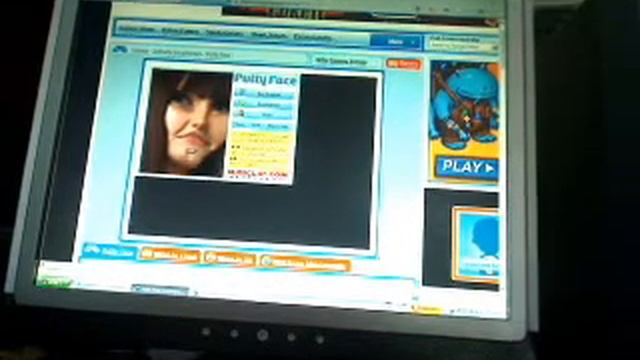Select the middle orange tab below the game
This screenshot has height=360, width=640.
point(230,258)
